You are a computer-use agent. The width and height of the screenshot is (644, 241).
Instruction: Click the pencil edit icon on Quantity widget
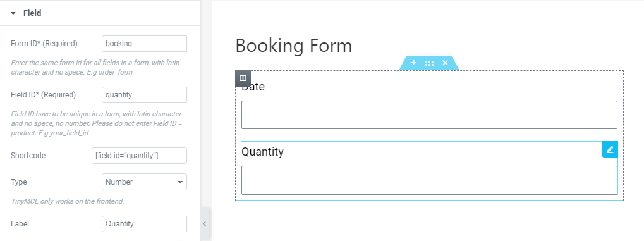tap(610, 149)
